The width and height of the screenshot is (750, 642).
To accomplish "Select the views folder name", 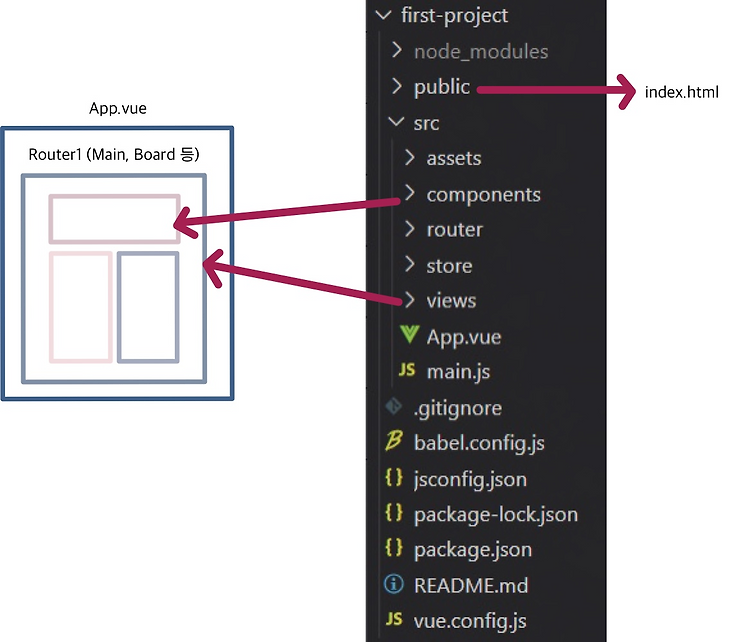I will (x=451, y=301).
